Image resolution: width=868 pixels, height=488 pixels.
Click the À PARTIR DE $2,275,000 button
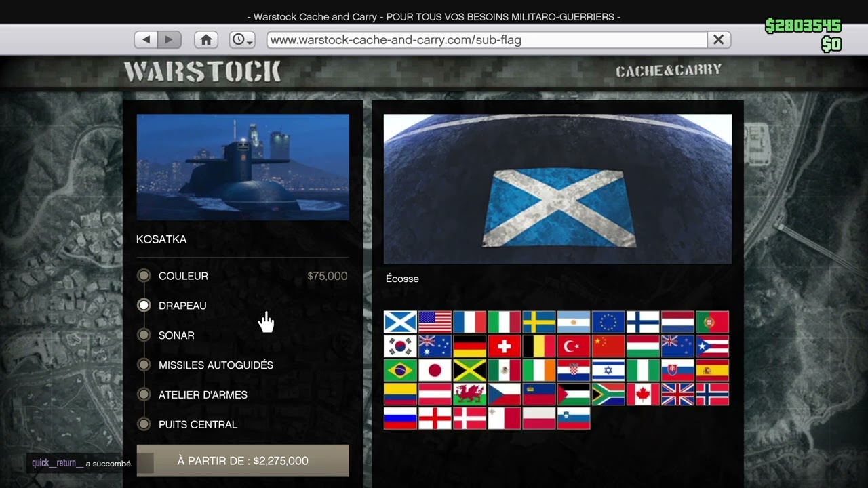(x=243, y=461)
